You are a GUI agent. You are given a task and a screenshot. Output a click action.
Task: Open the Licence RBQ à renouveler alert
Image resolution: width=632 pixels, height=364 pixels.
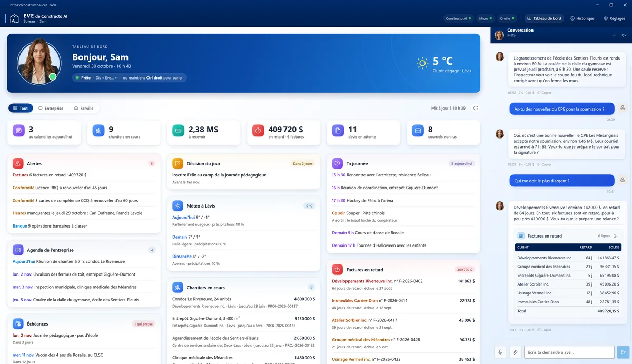tap(84, 187)
